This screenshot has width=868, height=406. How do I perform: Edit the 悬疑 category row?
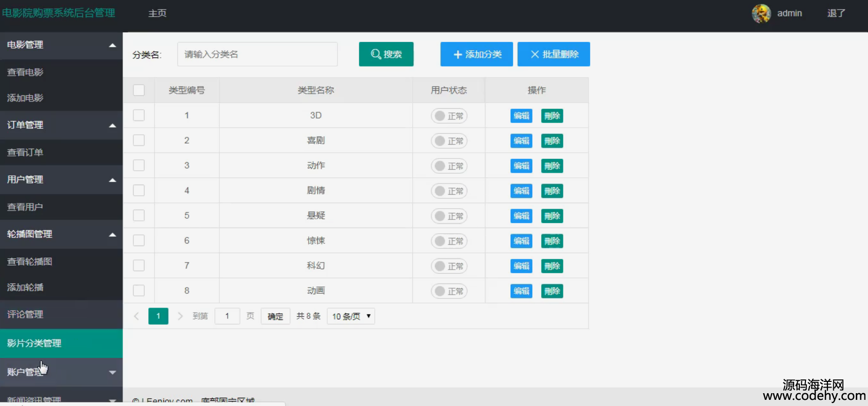pyautogui.click(x=521, y=216)
